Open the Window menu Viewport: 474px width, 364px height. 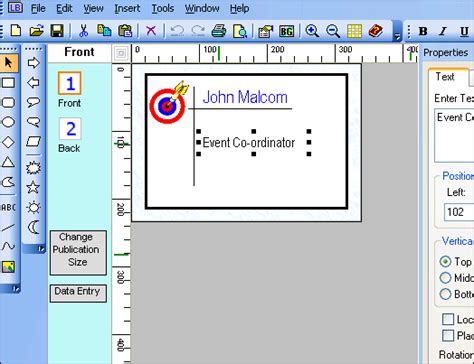pos(202,9)
